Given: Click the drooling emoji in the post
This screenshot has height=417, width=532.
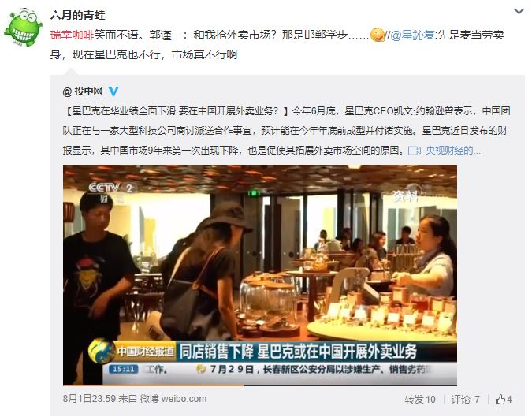Looking at the screenshot, I should tap(377, 34).
